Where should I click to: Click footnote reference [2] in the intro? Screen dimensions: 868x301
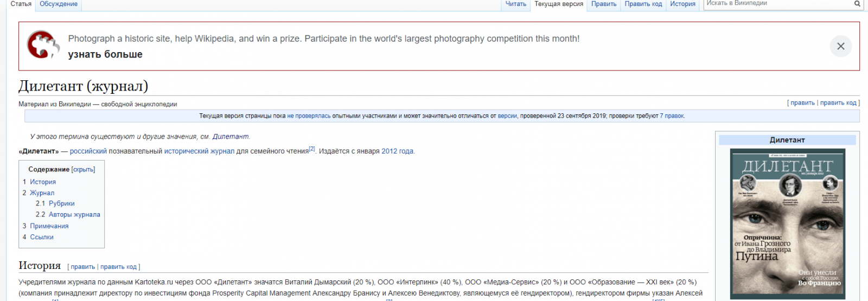pyautogui.click(x=312, y=149)
